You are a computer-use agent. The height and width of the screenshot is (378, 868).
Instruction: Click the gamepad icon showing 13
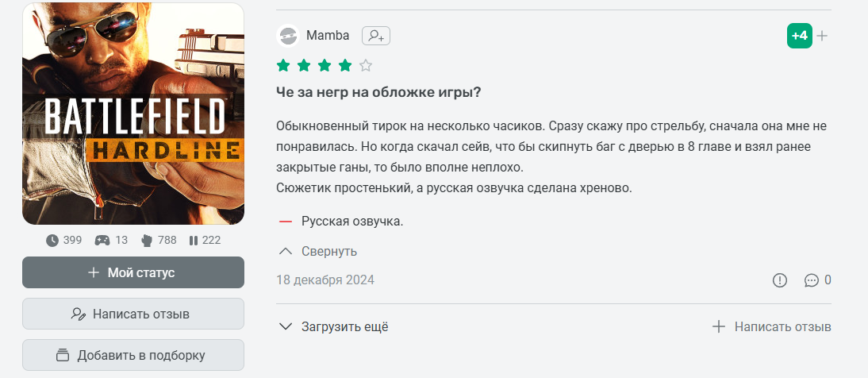102,240
